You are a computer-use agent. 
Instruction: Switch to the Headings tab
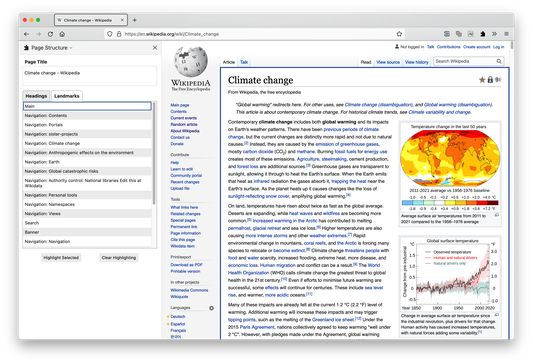(x=36, y=96)
